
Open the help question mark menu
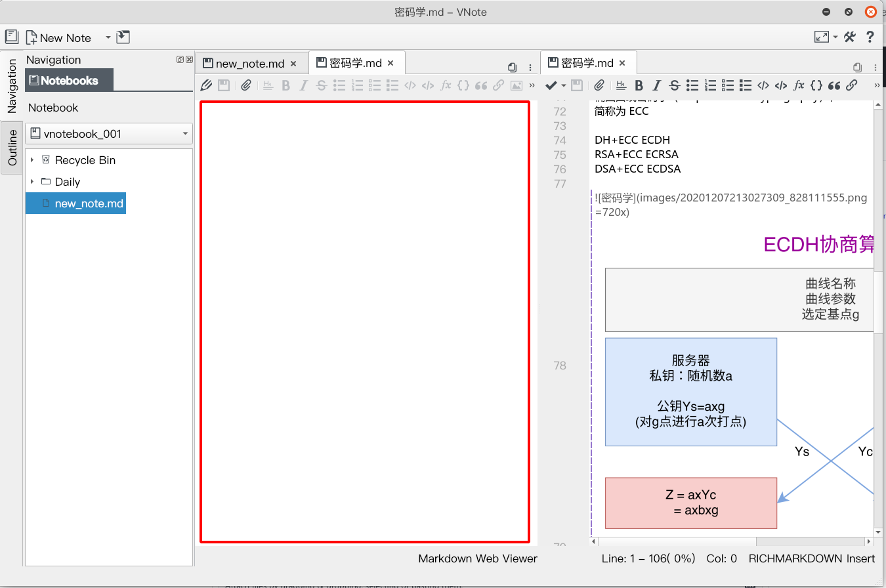pos(870,37)
